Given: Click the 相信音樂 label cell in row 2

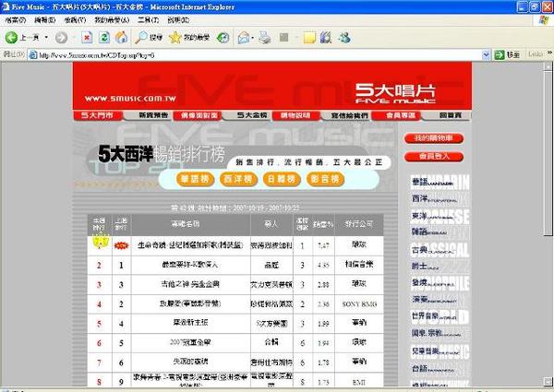Looking at the screenshot, I should (359, 265).
